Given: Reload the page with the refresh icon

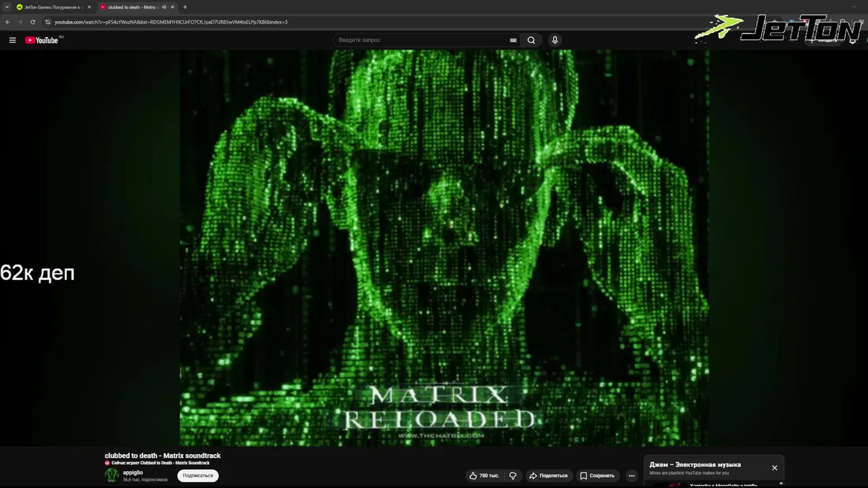Looking at the screenshot, I should coord(33,22).
